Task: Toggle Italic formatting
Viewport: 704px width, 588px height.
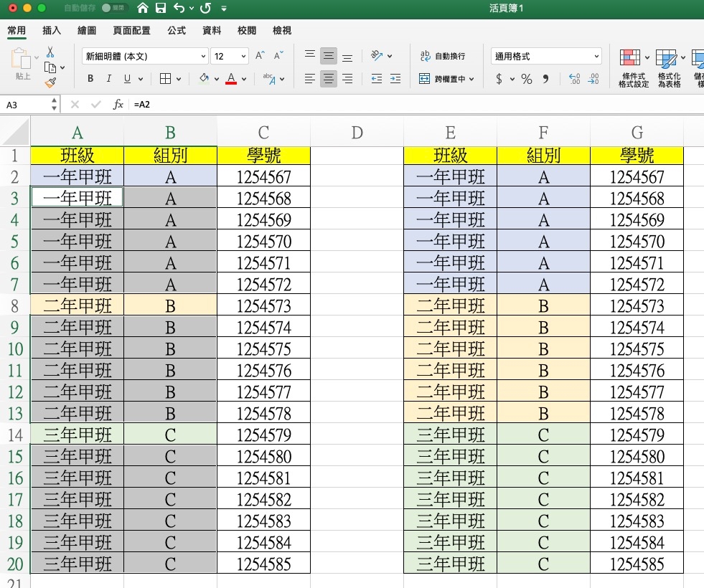Action: (x=109, y=79)
